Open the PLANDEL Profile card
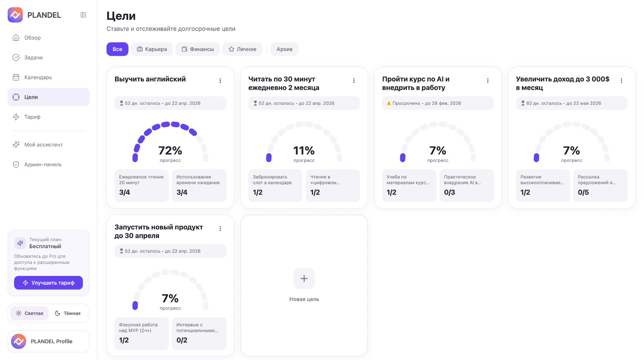This screenshot has width=644, height=360. click(49, 341)
